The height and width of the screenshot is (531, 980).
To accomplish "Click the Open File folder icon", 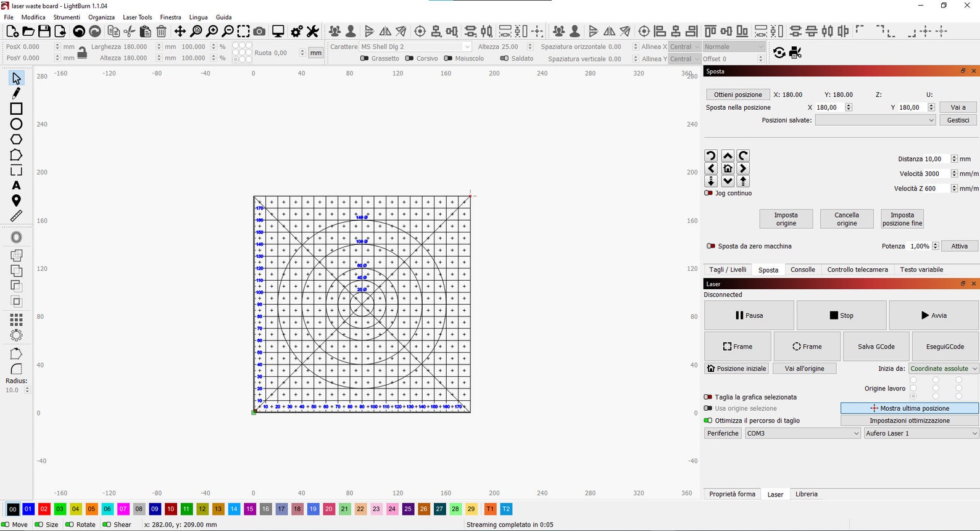I will [x=28, y=31].
